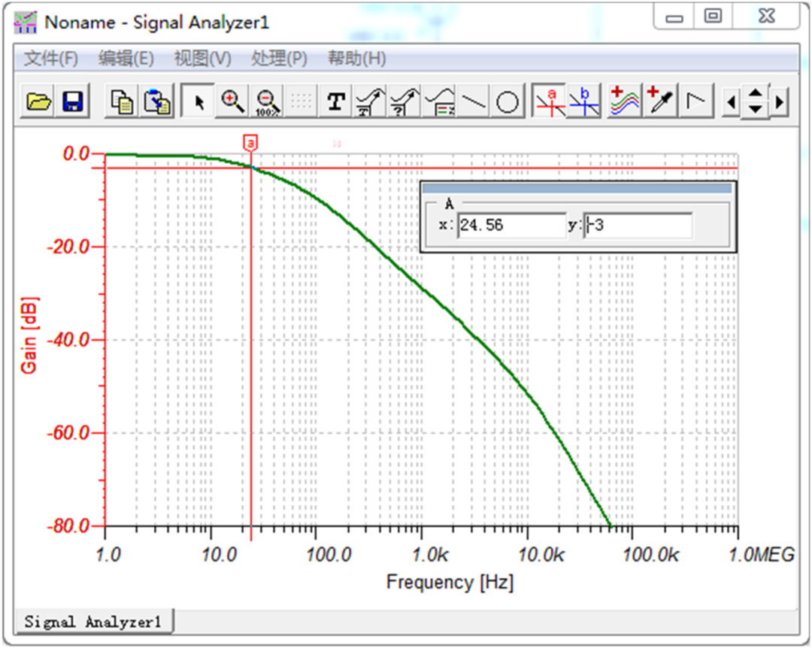Viewport: 812px width, 648px height.
Task: Open the 处理(P) menu
Action: 277,59
